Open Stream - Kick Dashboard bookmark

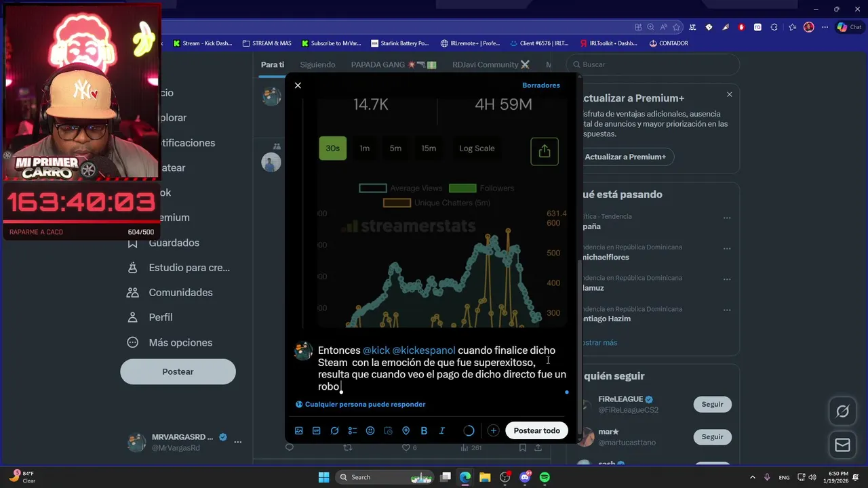[203, 43]
